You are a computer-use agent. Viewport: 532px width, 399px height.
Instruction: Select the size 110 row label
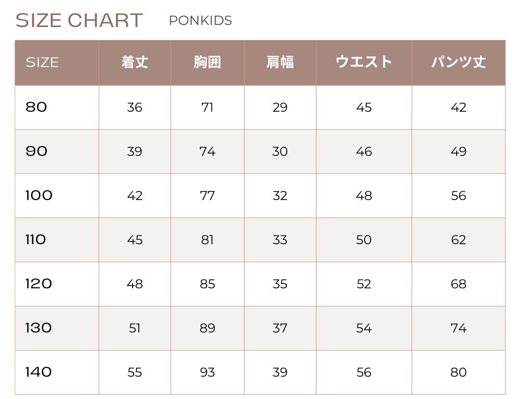[36, 240]
